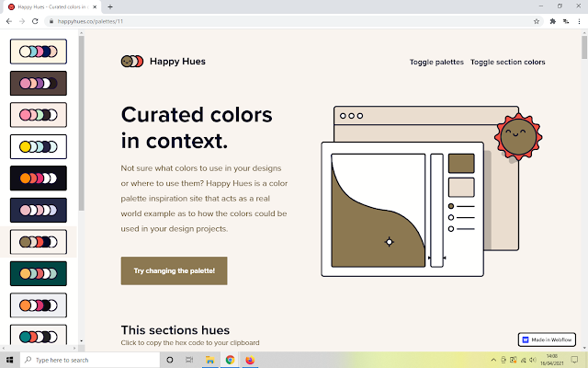This screenshot has width=588, height=368.
Task: Go forward using the browser forward arrow
Action: pyautogui.click(x=22, y=21)
